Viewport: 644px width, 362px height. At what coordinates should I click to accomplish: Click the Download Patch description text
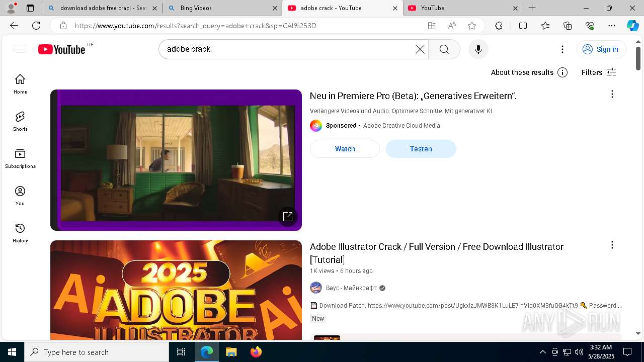[x=466, y=305]
